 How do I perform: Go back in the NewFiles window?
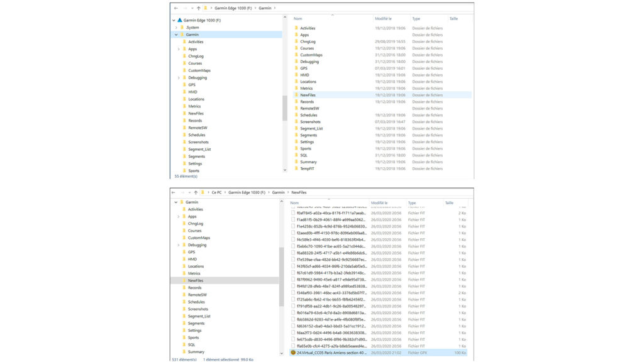[x=174, y=192]
